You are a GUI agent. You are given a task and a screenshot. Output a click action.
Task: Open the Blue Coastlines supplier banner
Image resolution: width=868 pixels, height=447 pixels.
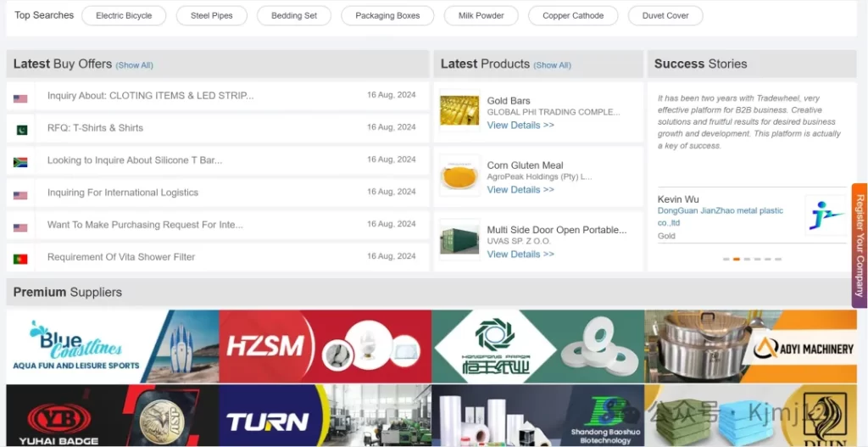click(x=113, y=346)
